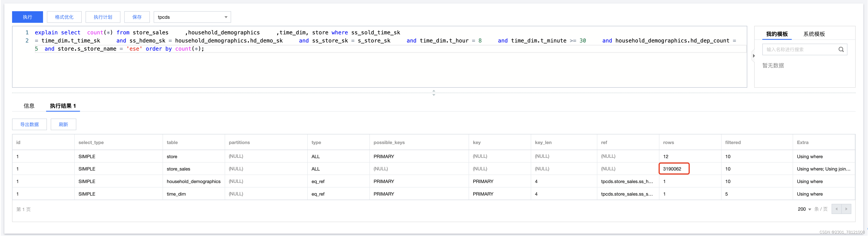Viewport: 868px width, 236px height.
Task: Select the household_demographics table cell
Action: [193, 182]
